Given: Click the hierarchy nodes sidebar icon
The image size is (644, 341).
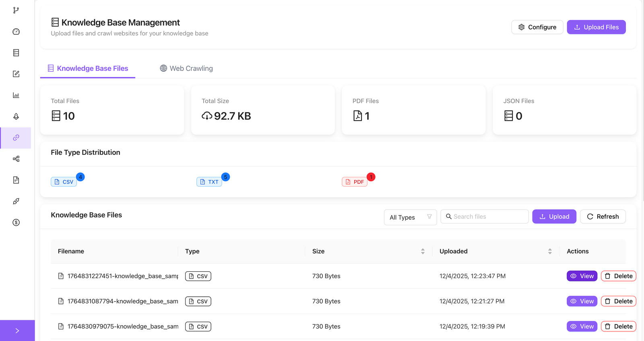Looking at the screenshot, I should coord(16,159).
